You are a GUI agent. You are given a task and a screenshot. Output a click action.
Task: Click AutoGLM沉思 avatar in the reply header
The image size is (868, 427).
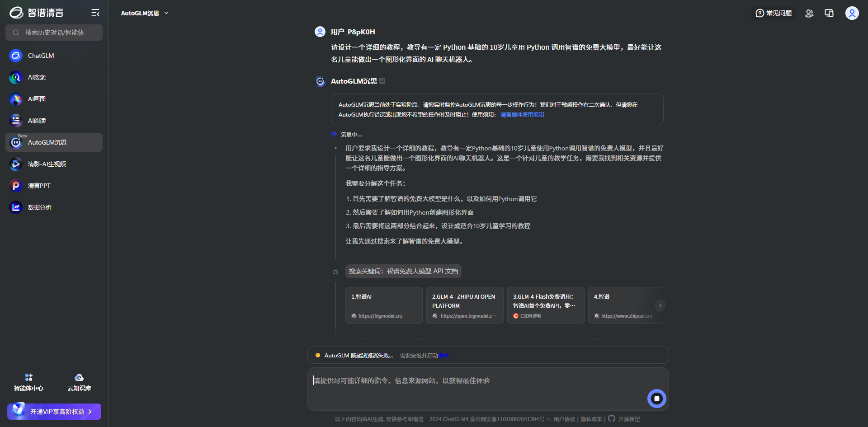pos(320,81)
